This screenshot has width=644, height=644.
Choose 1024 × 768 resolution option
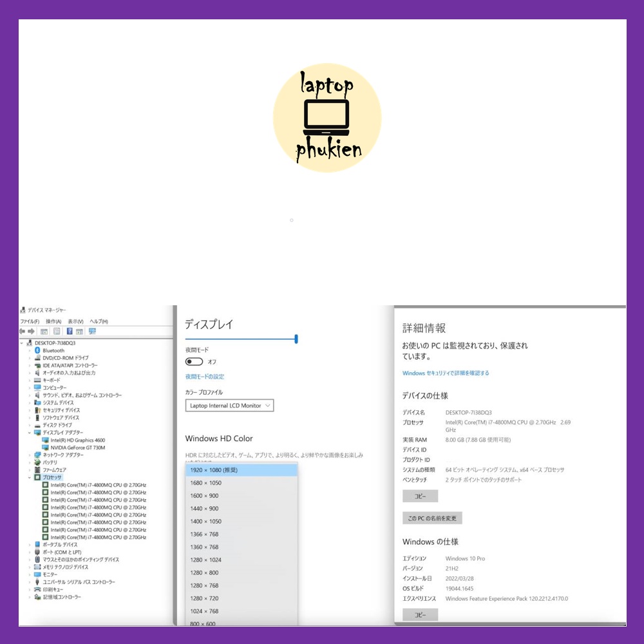coord(241,611)
